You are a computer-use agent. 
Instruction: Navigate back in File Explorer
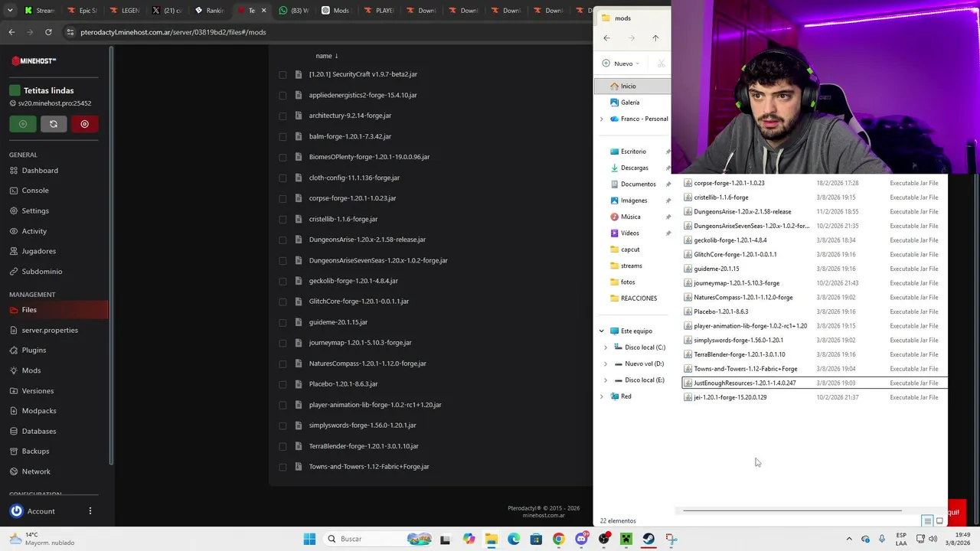click(606, 38)
